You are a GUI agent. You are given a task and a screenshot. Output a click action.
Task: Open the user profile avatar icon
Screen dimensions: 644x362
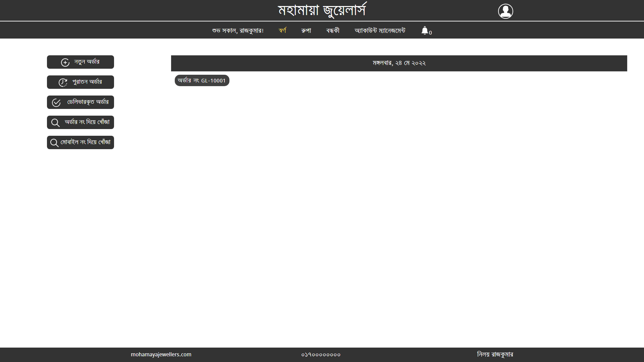tap(505, 11)
